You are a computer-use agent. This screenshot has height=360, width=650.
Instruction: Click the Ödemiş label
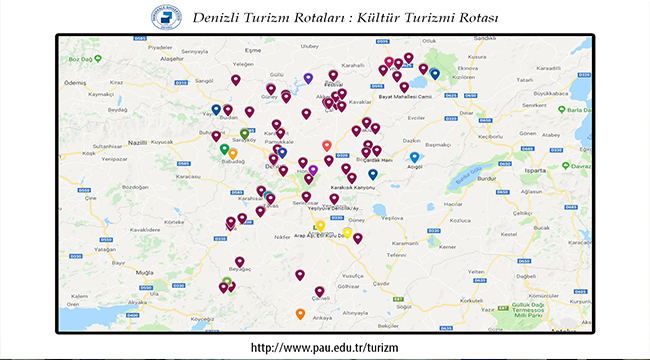[75, 83]
